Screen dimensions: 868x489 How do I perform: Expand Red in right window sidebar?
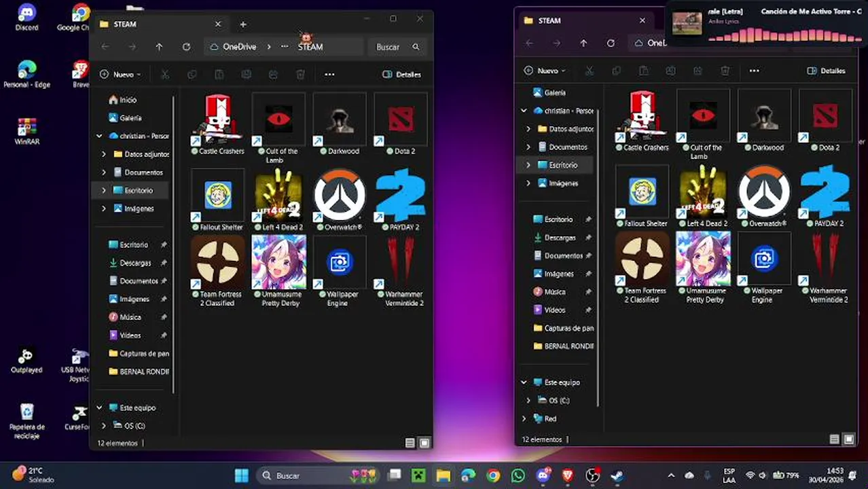(524, 419)
